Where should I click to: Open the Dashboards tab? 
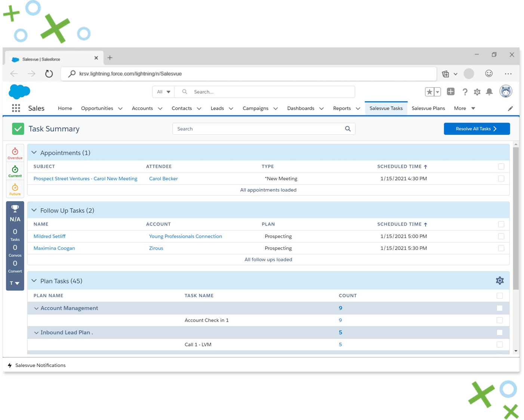301,108
